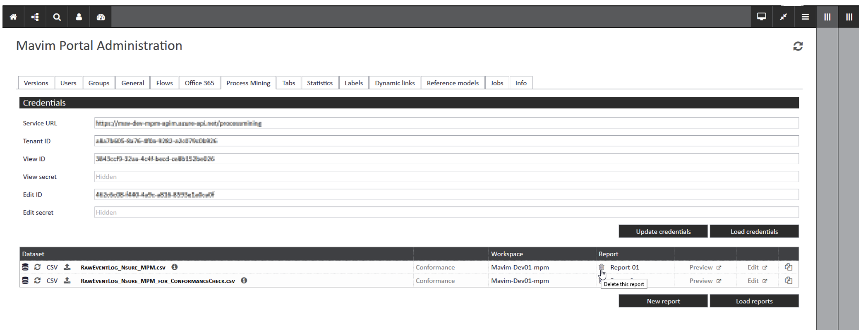
Task: Open the Reference models tab
Action: pos(453,83)
